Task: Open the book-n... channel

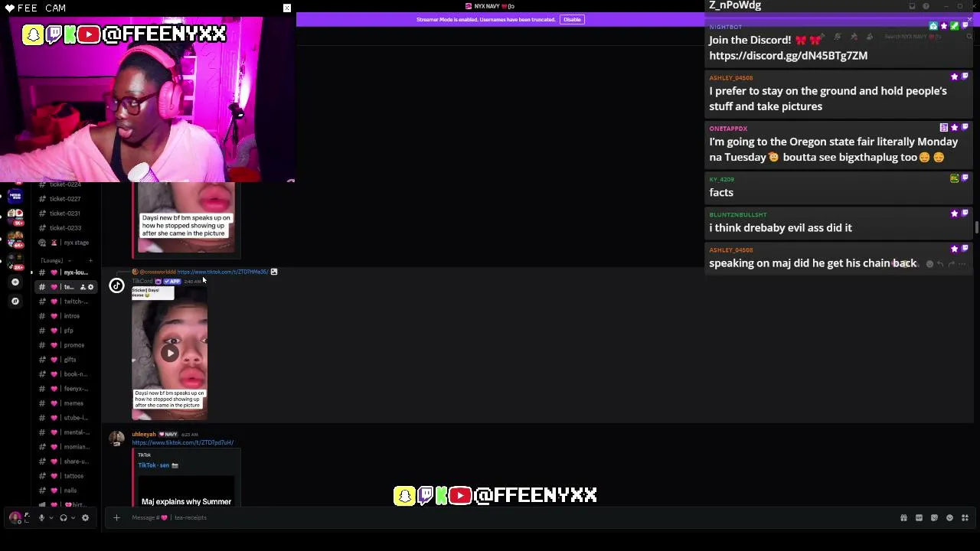Action: pos(66,374)
